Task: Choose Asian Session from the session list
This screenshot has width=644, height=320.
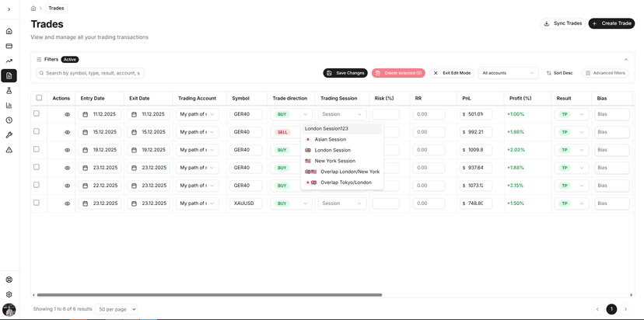Action: [342, 140]
